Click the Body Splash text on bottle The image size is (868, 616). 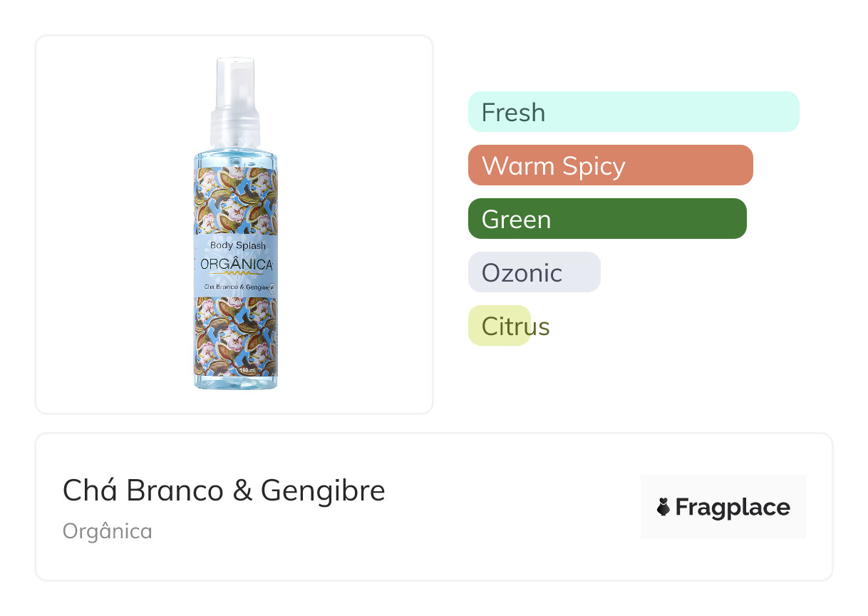click(x=237, y=245)
